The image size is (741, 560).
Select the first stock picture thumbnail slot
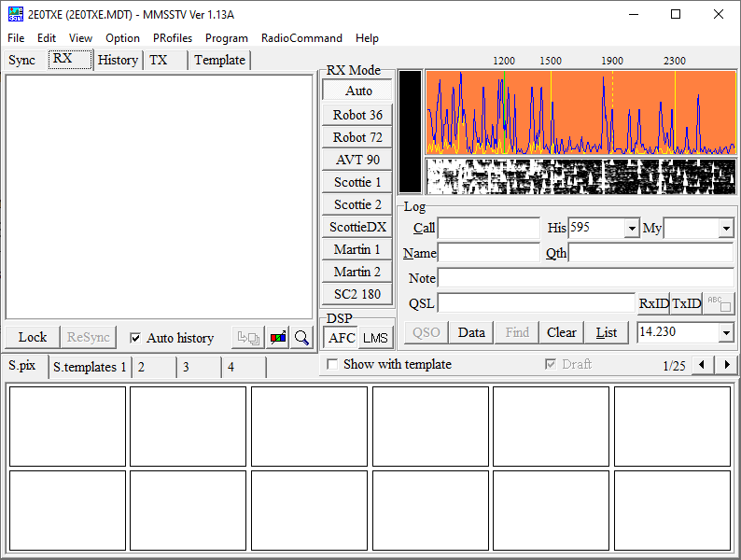click(67, 427)
